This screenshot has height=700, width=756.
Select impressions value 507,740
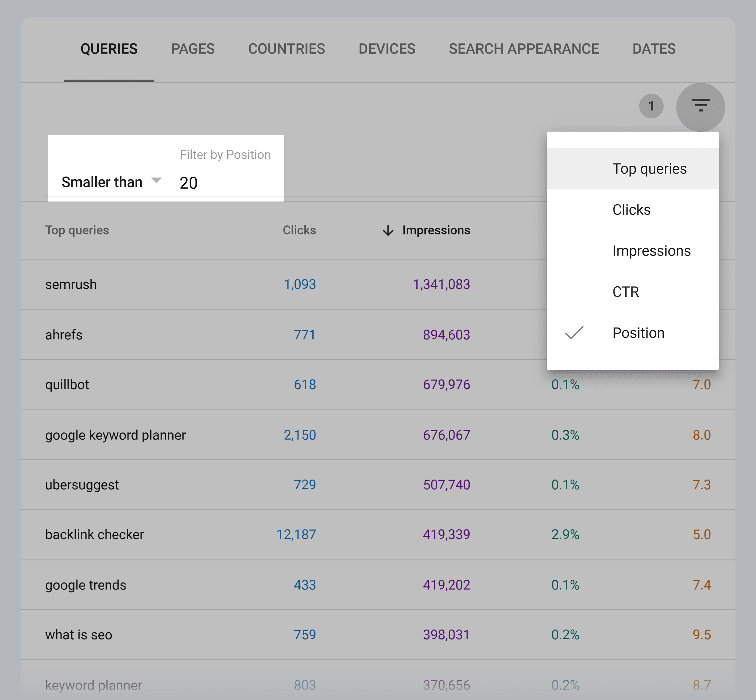tap(447, 485)
